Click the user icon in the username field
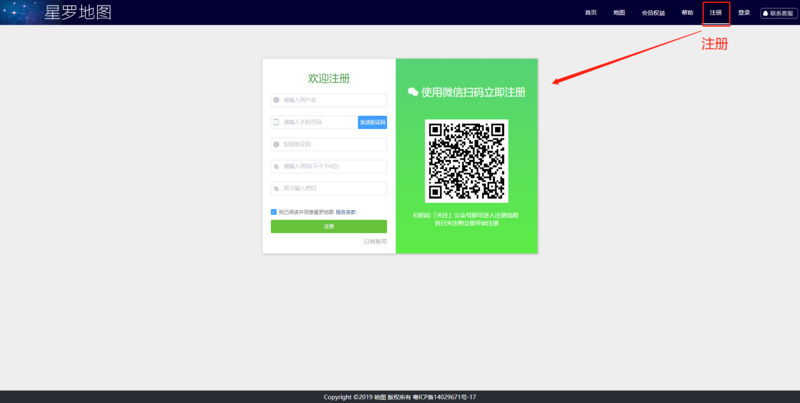The height and width of the screenshot is (403, 800). pos(276,100)
